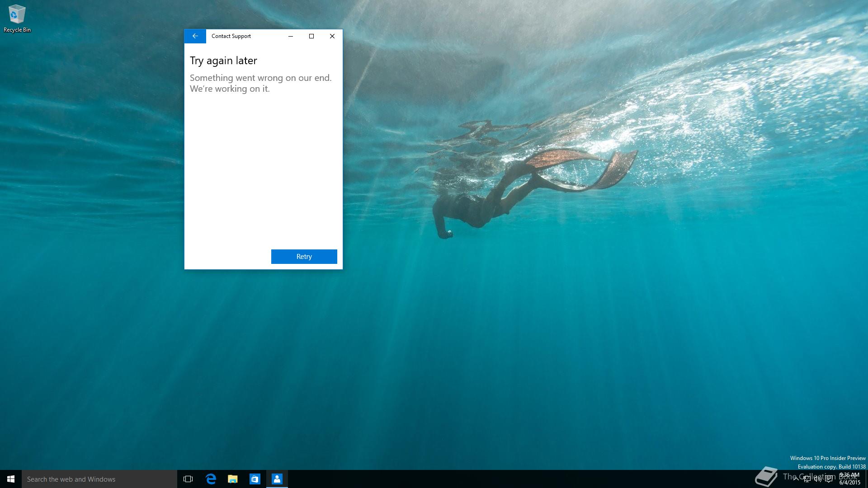
Task: Click the Try again later heading
Action: (x=223, y=61)
